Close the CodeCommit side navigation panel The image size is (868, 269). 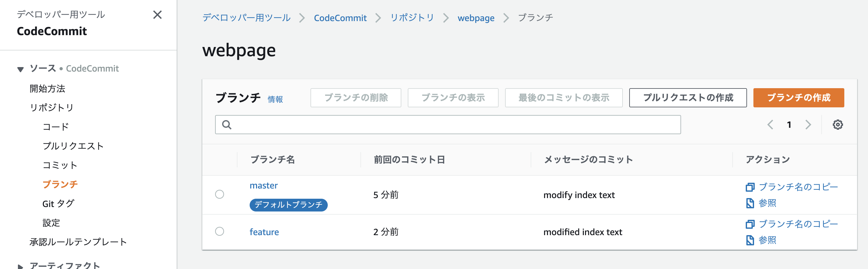pos(157,15)
